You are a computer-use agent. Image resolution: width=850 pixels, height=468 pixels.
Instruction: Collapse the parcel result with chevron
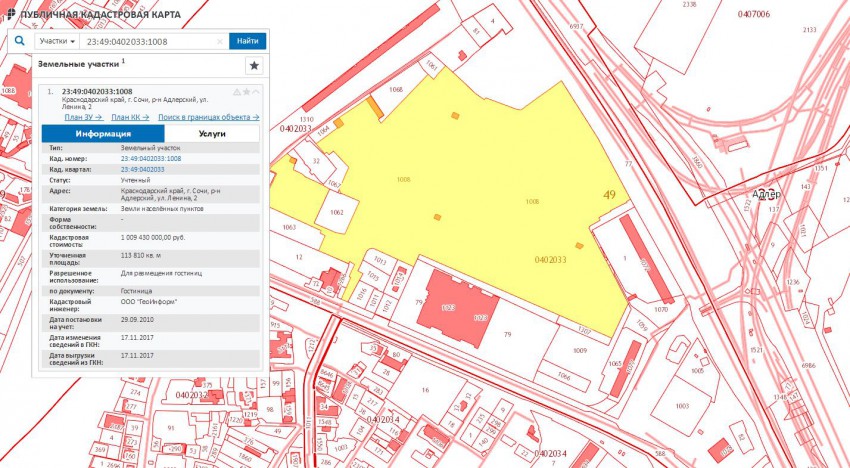[256, 92]
